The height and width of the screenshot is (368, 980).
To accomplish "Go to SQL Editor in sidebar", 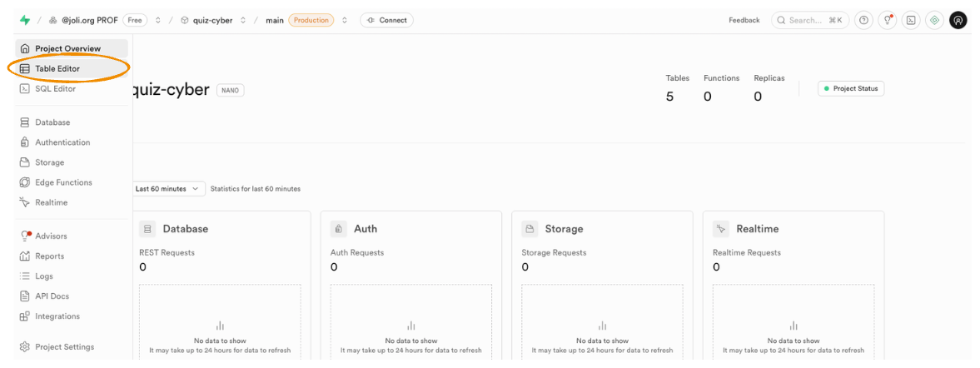I will pos(55,88).
